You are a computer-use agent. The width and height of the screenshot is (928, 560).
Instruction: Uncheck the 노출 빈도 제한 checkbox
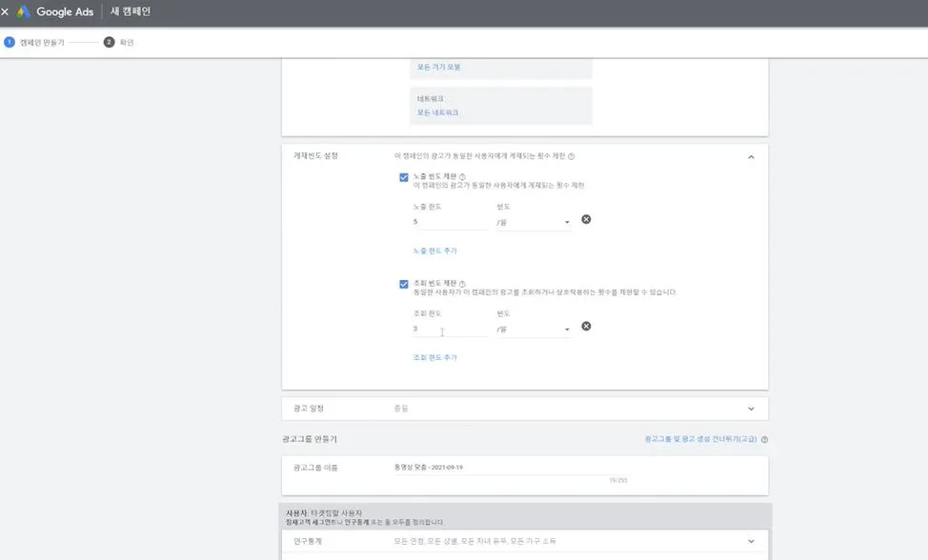tap(401, 175)
